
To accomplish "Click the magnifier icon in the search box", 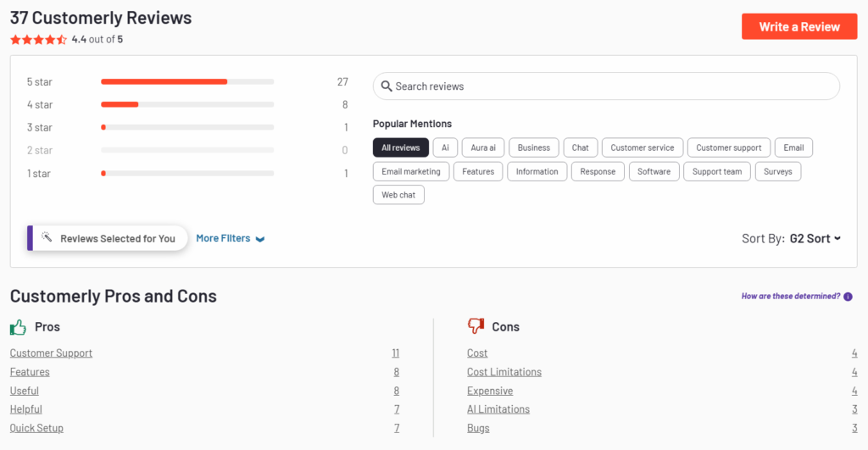I will 387,86.
